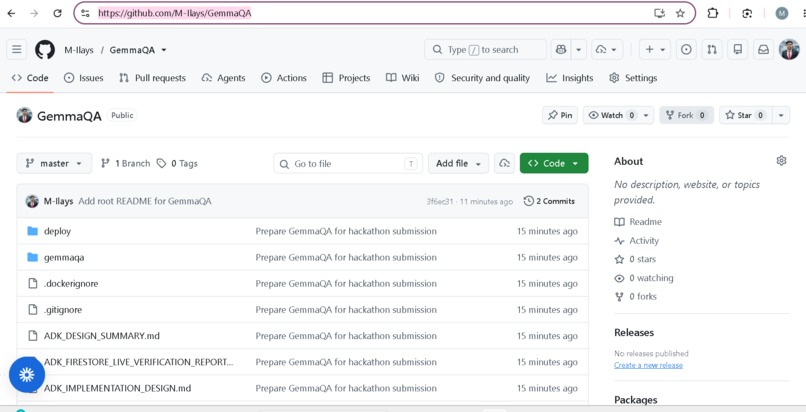Open the Security and quality tab
Image resolution: width=806 pixels, height=412 pixels.
click(x=482, y=78)
